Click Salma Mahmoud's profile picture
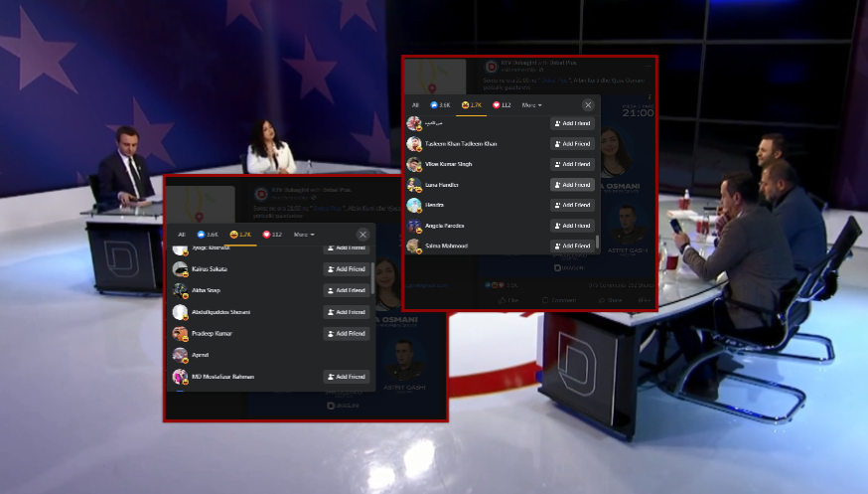This screenshot has width=868, height=494. point(413,246)
